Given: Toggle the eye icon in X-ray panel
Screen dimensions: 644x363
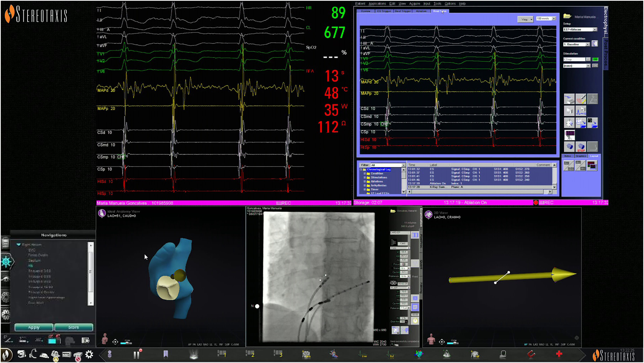Looking at the screenshot, I should pyautogui.click(x=393, y=283).
